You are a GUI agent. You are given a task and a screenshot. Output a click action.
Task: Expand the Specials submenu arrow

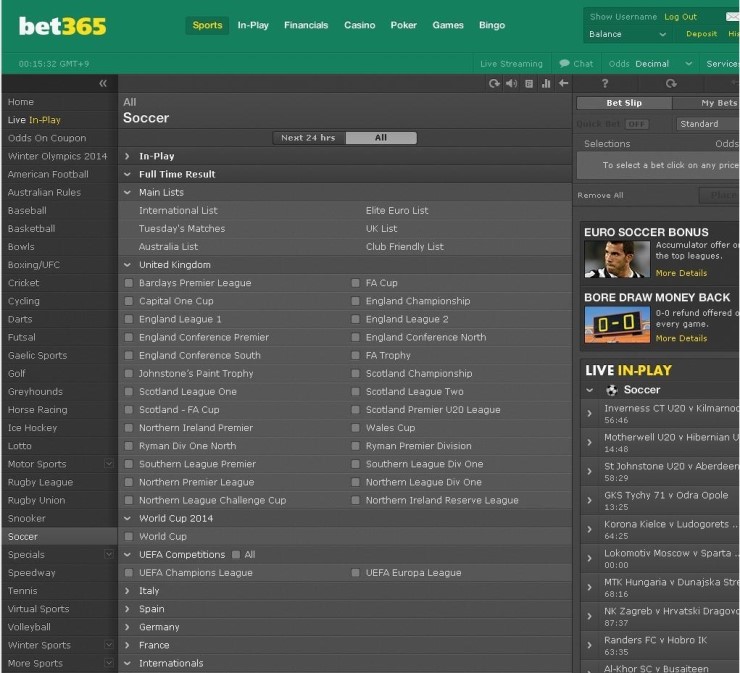pos(109,554)
